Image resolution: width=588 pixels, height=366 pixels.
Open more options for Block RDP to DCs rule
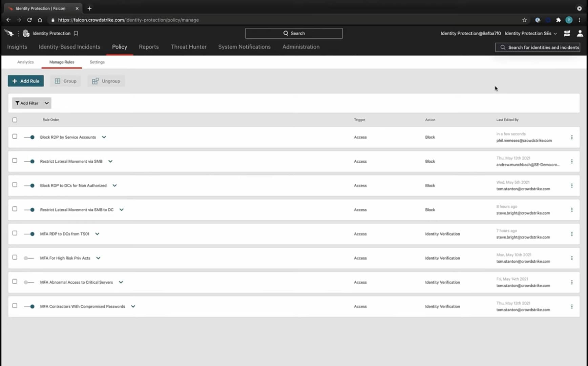[572, 186]
